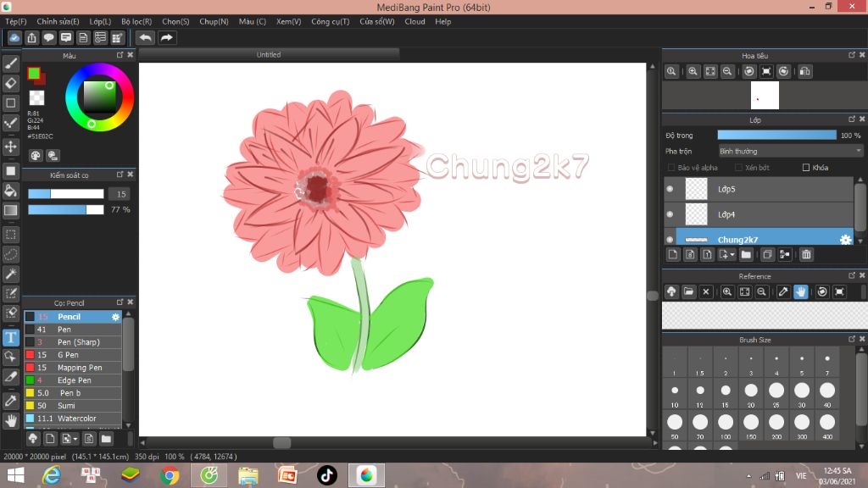
Task: Toggle visibility of layer Lớp4
Action: (x=670, y=214)
